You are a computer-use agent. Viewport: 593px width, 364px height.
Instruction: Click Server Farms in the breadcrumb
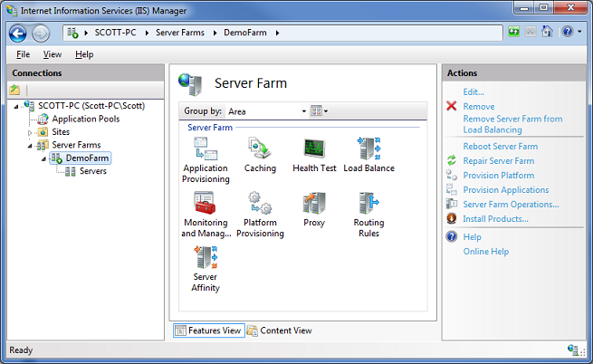tap(180, 33)
